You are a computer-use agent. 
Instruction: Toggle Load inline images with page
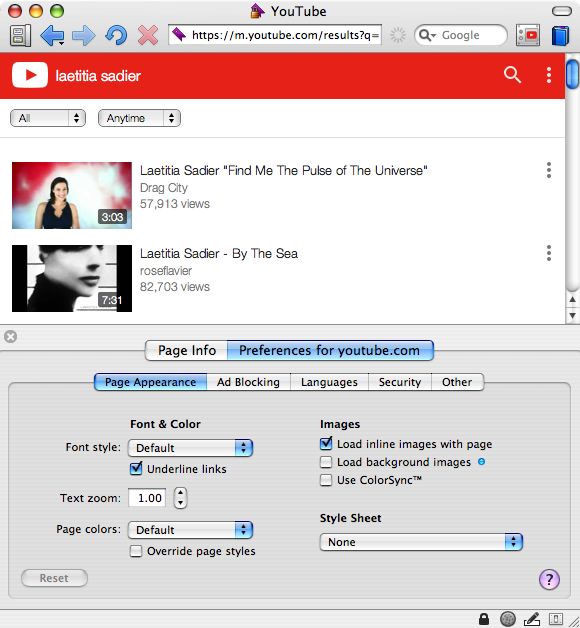point(326,443)
